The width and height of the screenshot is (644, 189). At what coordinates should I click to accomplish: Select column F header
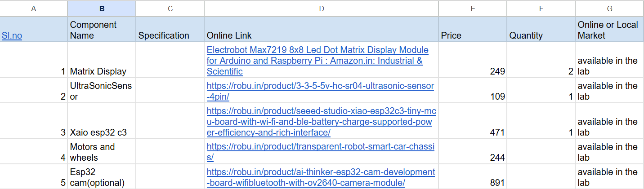coord(541,9)
